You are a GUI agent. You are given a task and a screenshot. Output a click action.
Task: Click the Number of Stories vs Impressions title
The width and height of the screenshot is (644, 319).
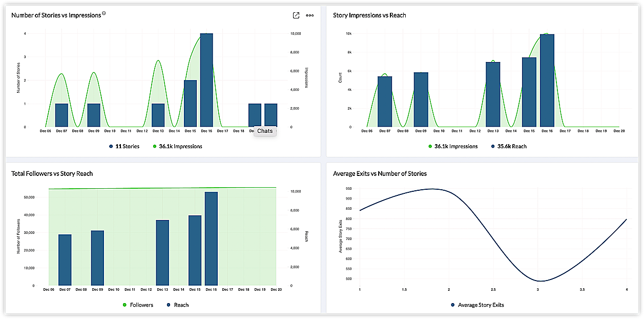coord(56,15)
